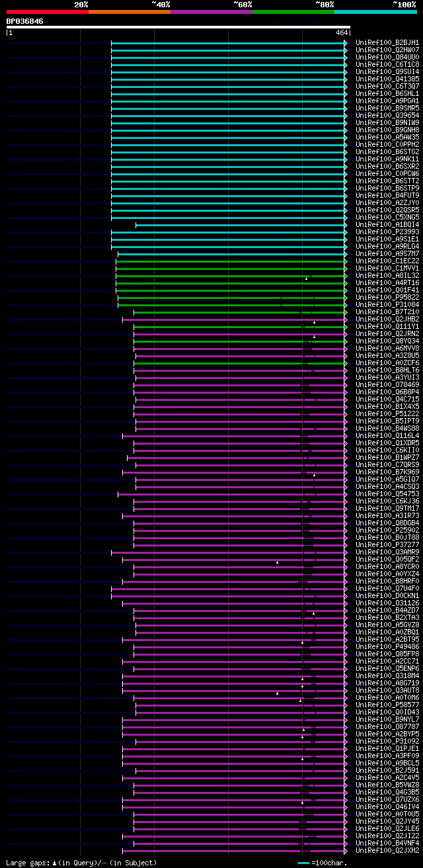The image size is (423, 868).
Task: Click label UniRef100_Q2JHB2
Action: [x=387, y=319]
